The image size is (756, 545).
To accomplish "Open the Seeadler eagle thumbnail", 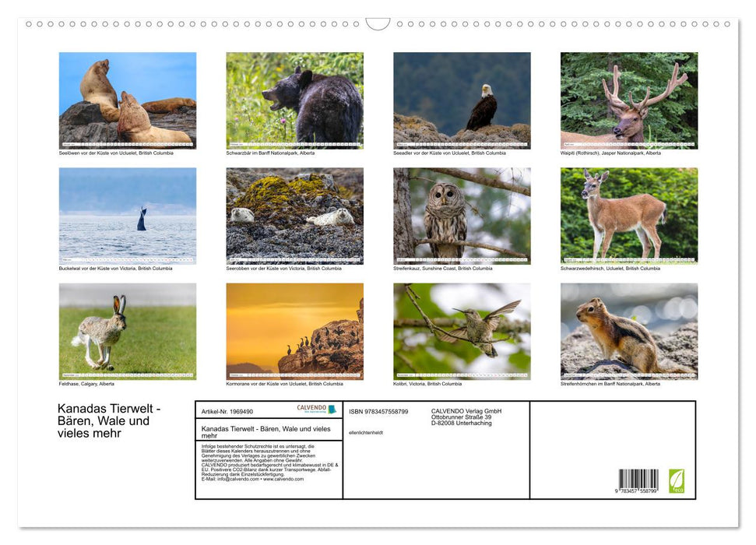I will tap(461, 100).
